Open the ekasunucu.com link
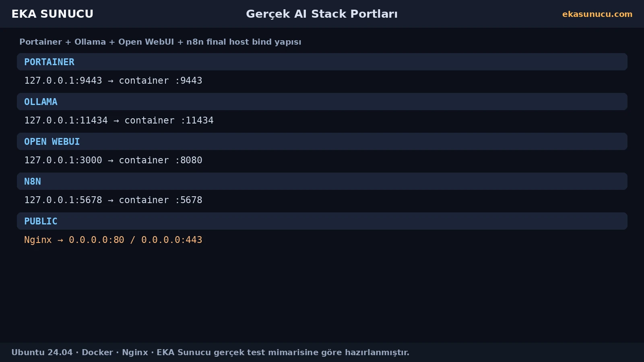The width and height of the screenshot is (644, 362). tap(597, 14)
